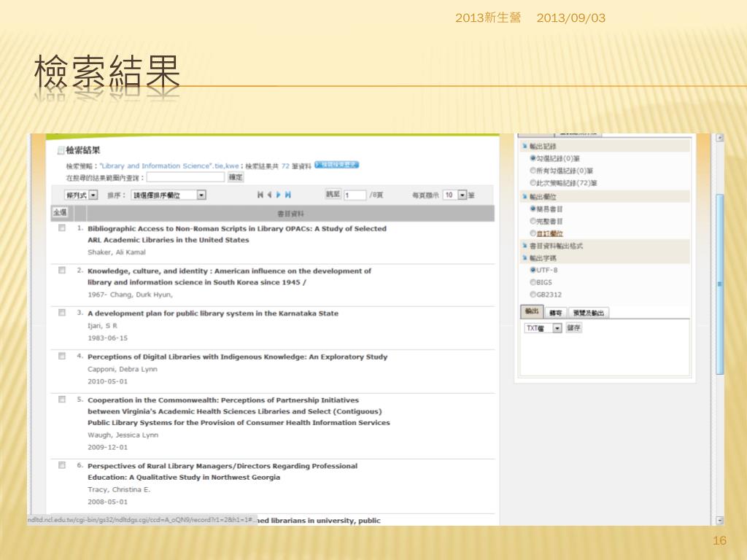747x560 pixels.
Task: Select UTF-8 encoding radio button
Action: (x=533, y=270)
